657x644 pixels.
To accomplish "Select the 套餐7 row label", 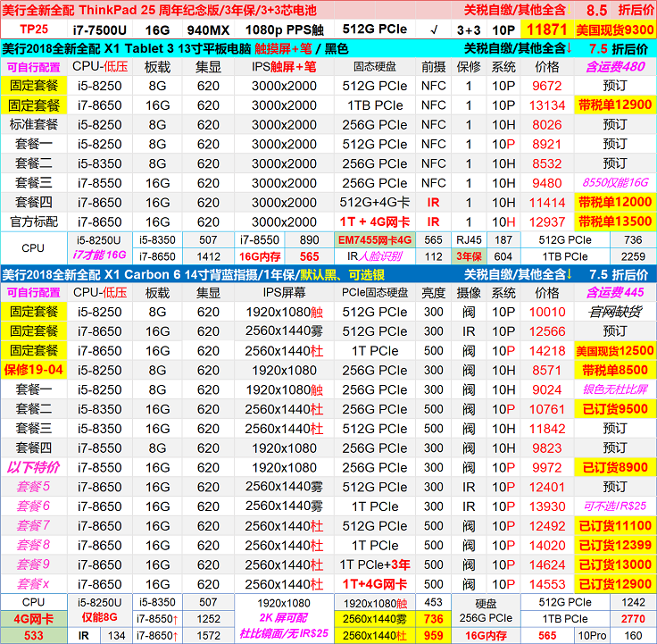I will point(34,526).
